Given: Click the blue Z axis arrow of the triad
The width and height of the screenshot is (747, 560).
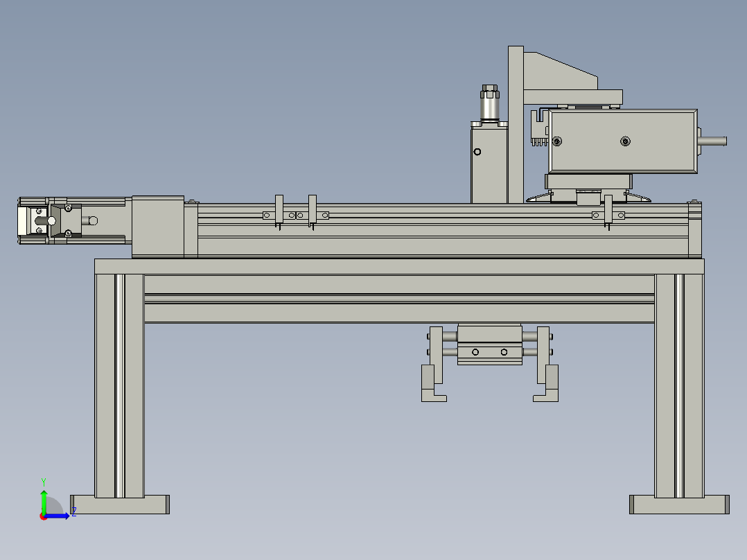Looking at the screenshot, I should [x=58, y=516].
